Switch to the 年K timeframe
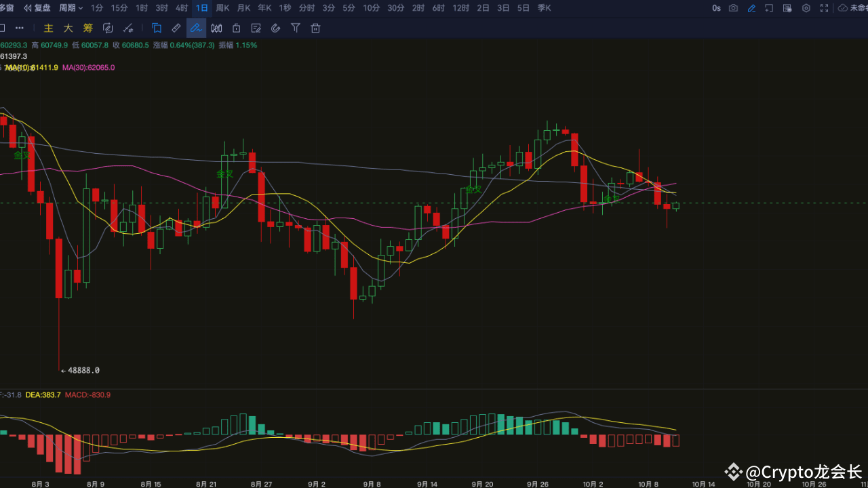The height and width of the screenshot is (488, 868). coord(264,8)
